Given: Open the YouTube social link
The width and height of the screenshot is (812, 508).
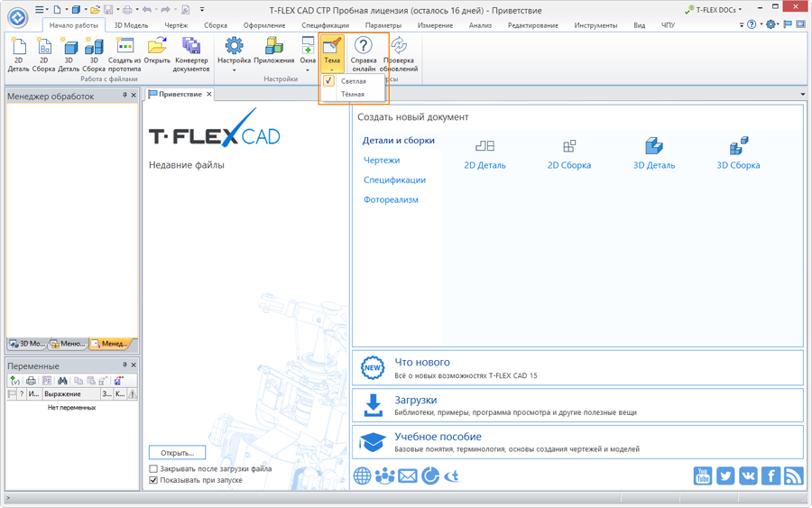Looking at the screenshot, I should (703, 476).
